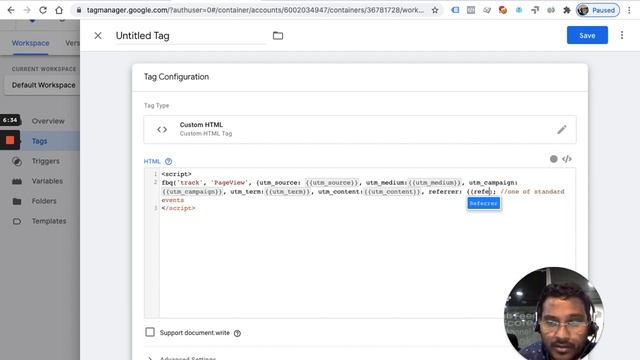Click the Templates sidebar icon
640x360 pixels.
(x=17, y=221)
